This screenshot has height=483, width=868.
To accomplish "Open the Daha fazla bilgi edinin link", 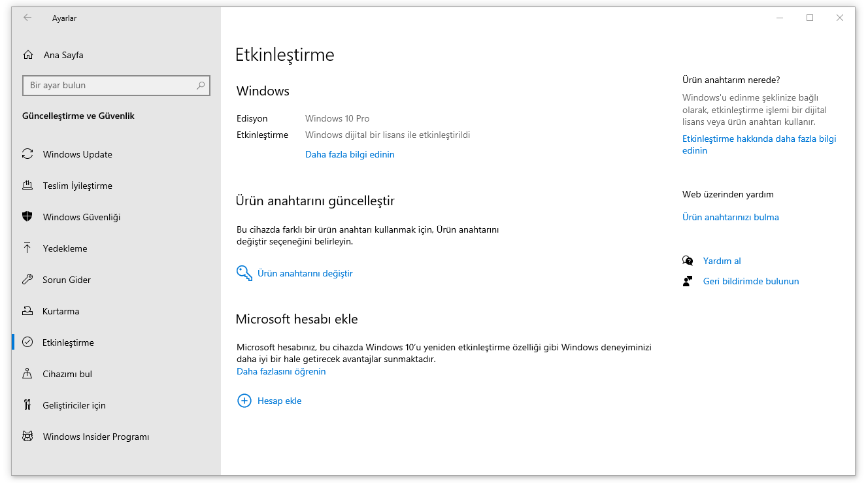I will click(350, 154).
